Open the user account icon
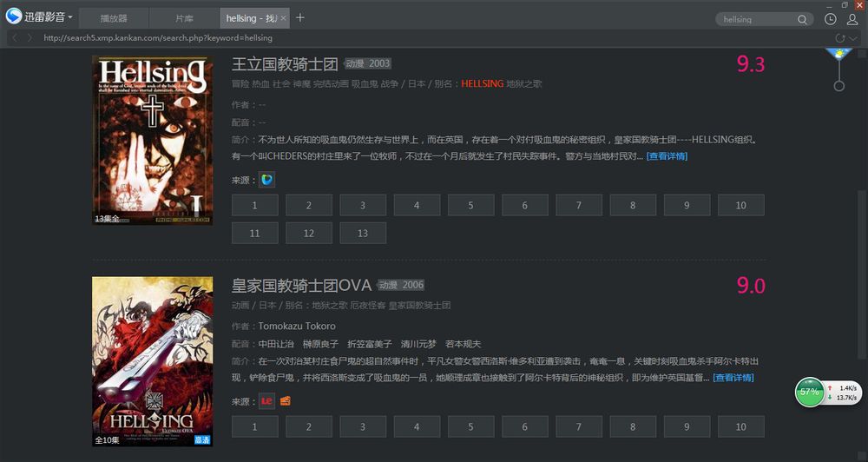The height and width of the screenshot is (462, 868). [852, 19]
